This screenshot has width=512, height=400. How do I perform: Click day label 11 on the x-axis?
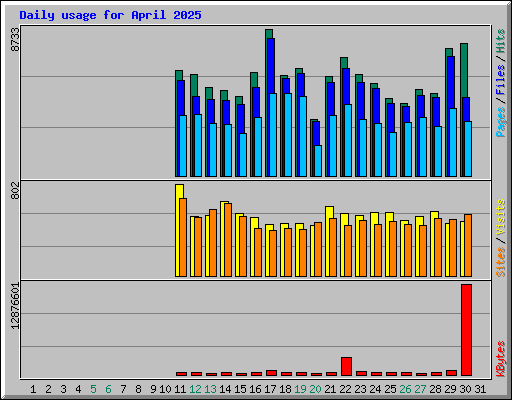(180, 389)
